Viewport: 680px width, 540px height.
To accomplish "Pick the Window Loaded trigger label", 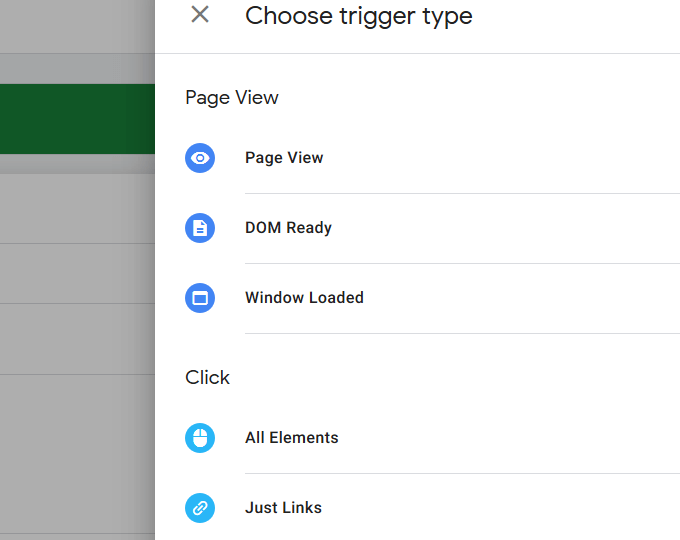I will (x=304, y=298).
